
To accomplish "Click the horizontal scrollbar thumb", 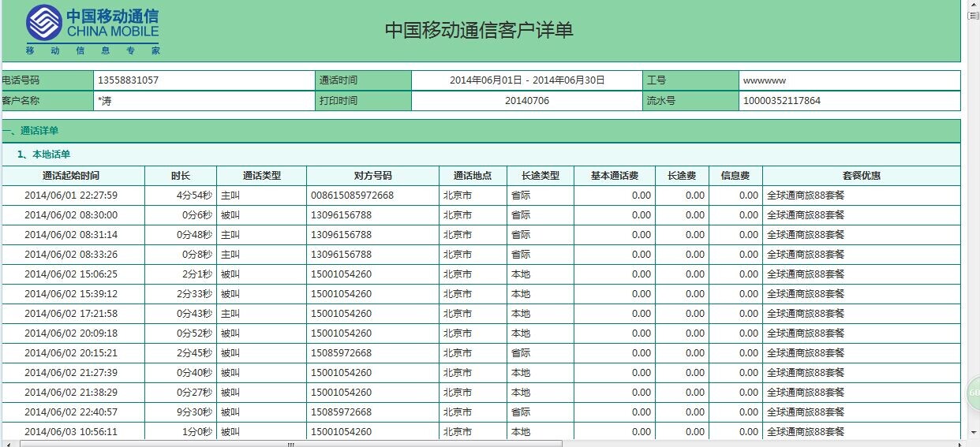I will click(290, 443).
